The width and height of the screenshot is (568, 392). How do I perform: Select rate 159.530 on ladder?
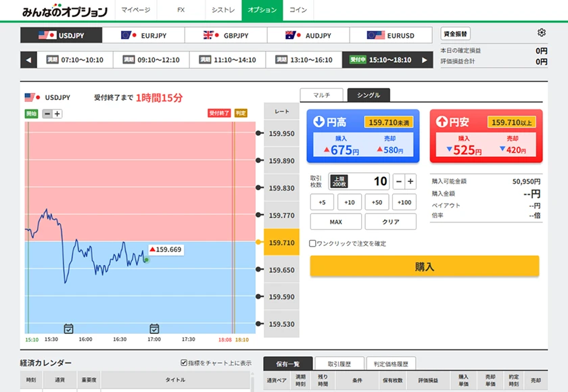click(281, 324)
